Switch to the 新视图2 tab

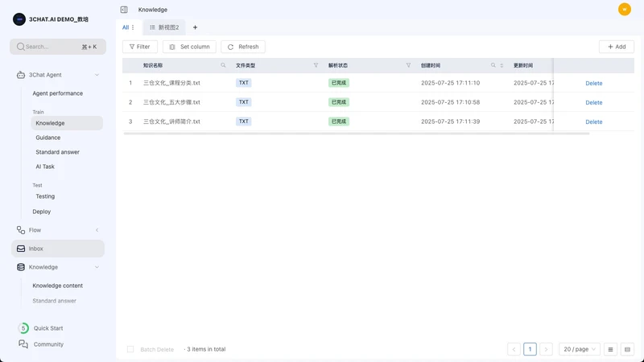coord(164,27)
